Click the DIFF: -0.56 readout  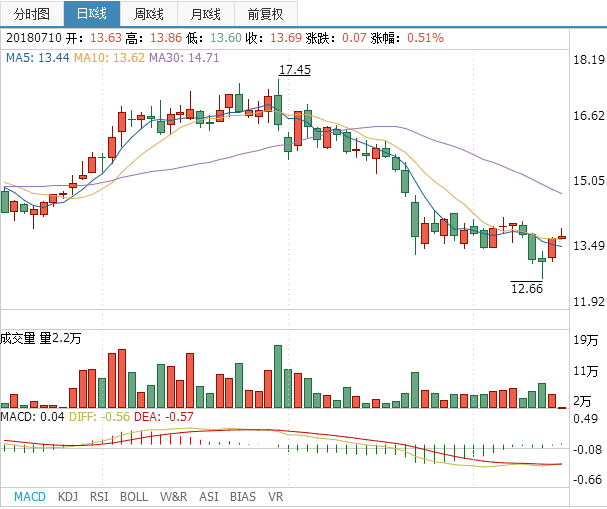click(x=99, y=417)
